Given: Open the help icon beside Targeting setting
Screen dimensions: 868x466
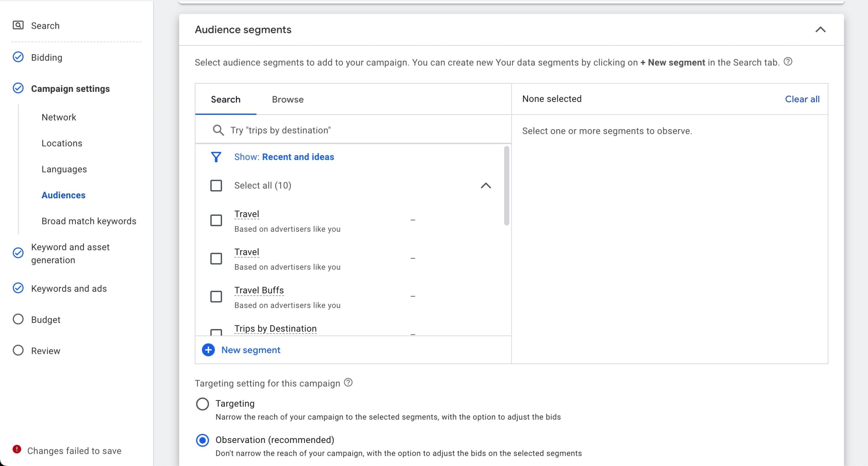Looking at the screenshot, I should [348, 383].
